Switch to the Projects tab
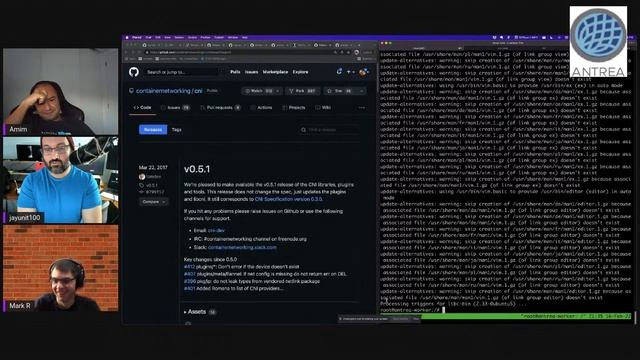 (x=294, y=107)
